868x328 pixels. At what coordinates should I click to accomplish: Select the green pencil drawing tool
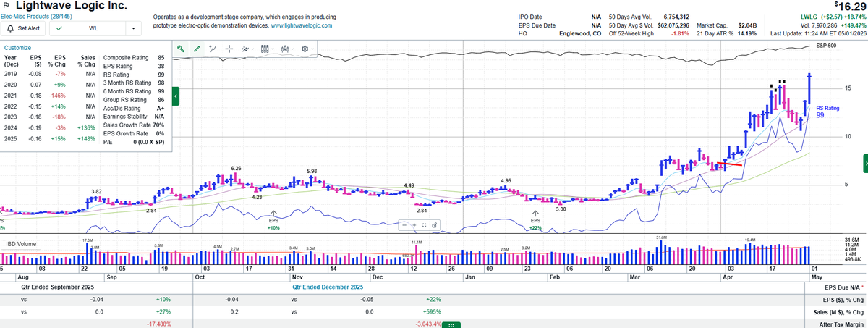click(x=197, y=49)
